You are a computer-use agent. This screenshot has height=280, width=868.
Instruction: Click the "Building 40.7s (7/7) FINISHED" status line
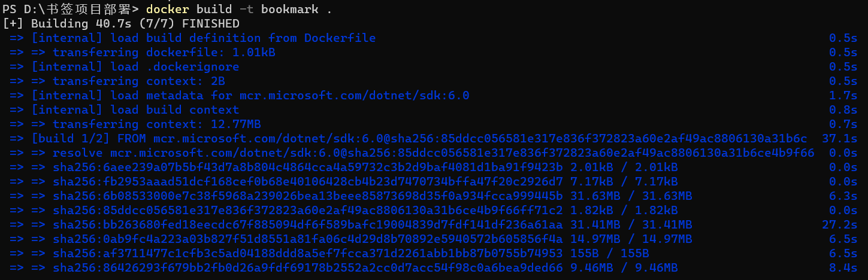pyautogui.click(x=135, y=24)
